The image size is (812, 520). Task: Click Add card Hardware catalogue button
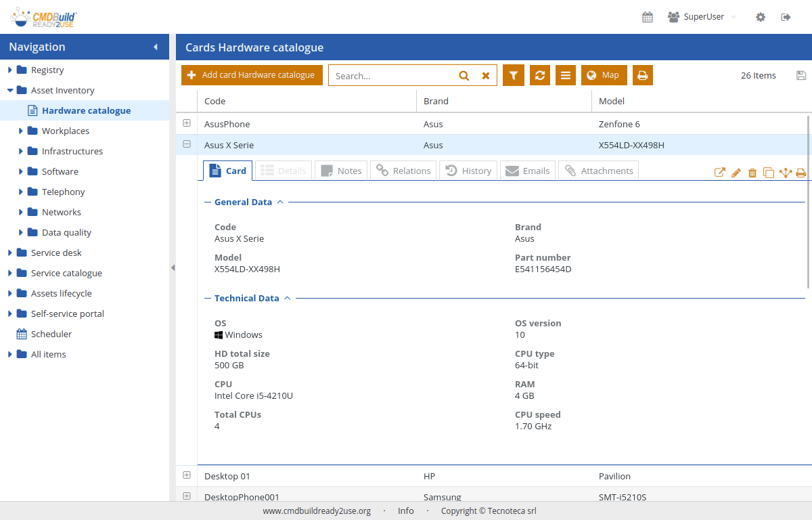252,75
